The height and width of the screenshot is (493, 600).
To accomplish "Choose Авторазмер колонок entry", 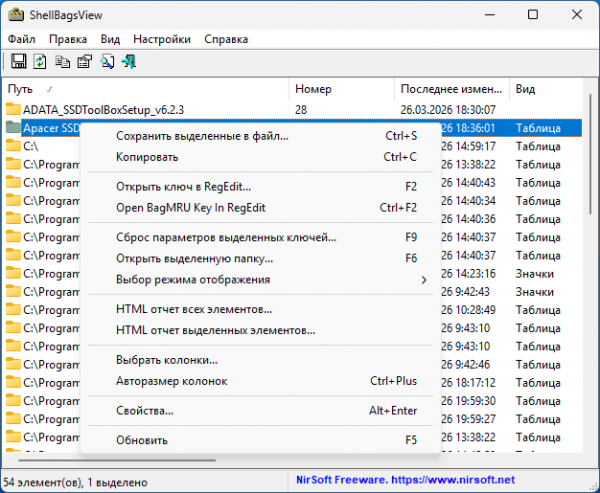I will [260, 381].
